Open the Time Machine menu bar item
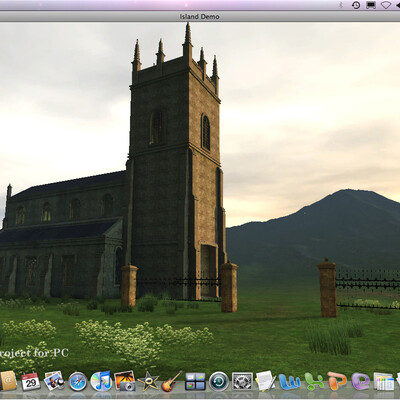The image size is (400, 400). [356, 5]
